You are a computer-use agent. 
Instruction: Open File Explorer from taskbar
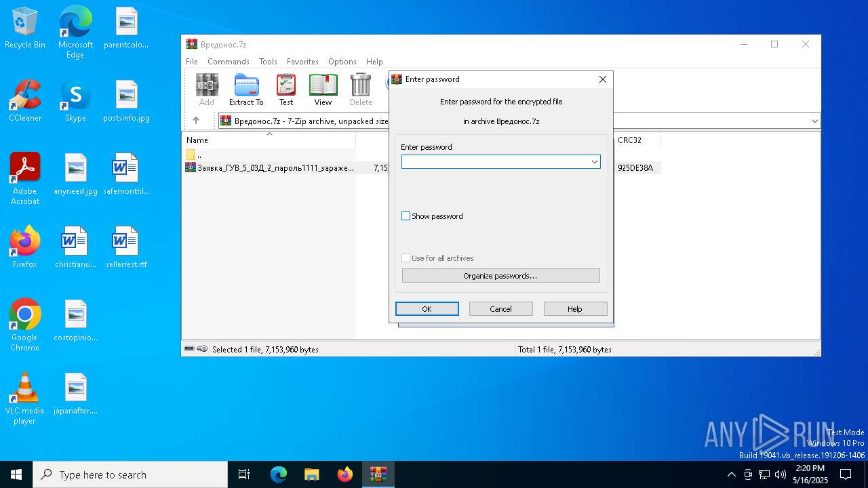point(311,474)
